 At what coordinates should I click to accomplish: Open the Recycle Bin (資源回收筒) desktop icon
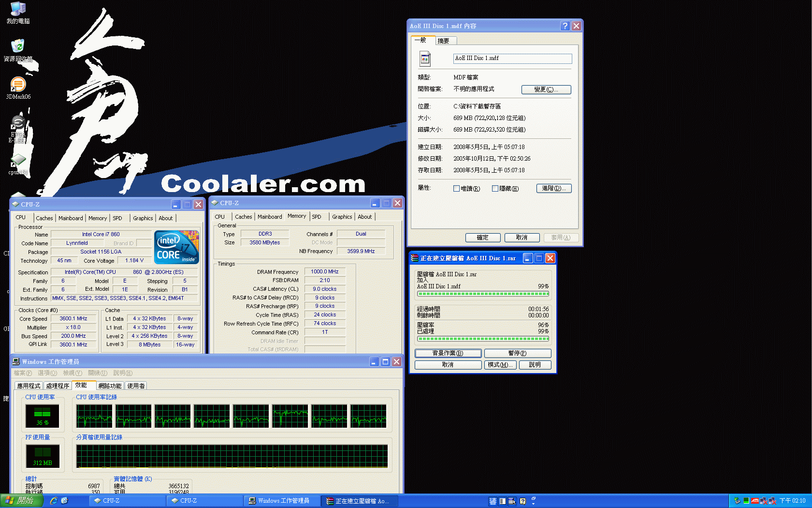point(18,50)
